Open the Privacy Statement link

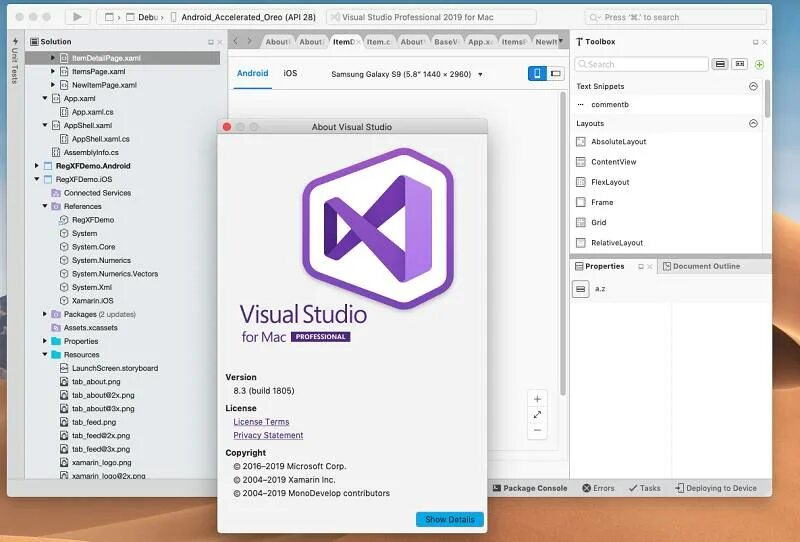point(268,435)
